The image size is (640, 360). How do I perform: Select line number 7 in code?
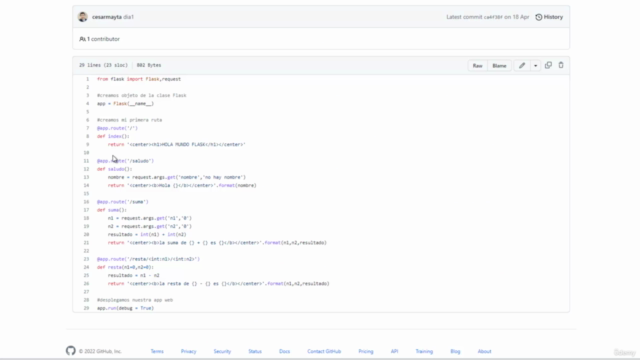[x=87, y=128]
